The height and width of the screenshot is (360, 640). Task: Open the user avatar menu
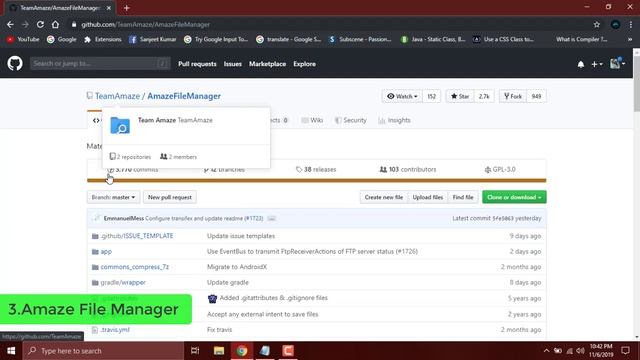pos(617,63)
